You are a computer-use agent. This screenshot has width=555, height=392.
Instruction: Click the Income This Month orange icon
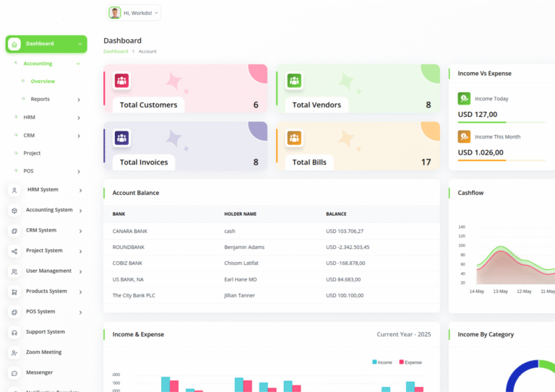[464, 136]
